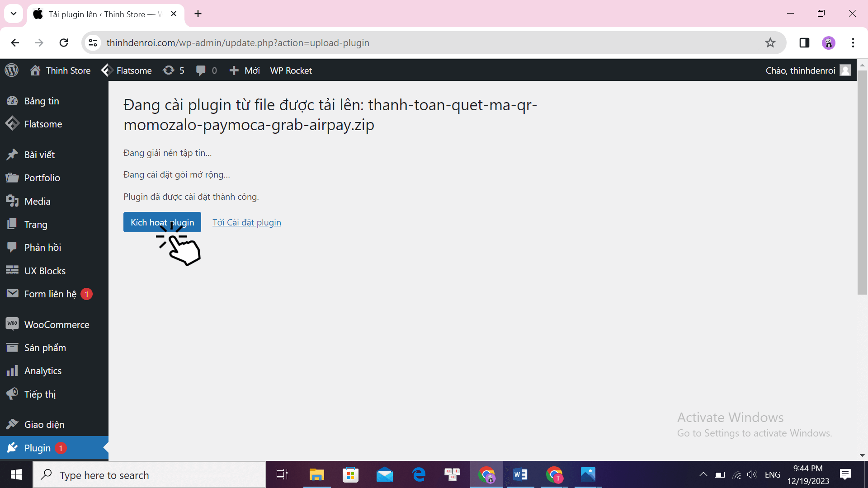This screenshot has height=488, width=868.
Task: Switch ENG input language
Action: pos(773,474)
